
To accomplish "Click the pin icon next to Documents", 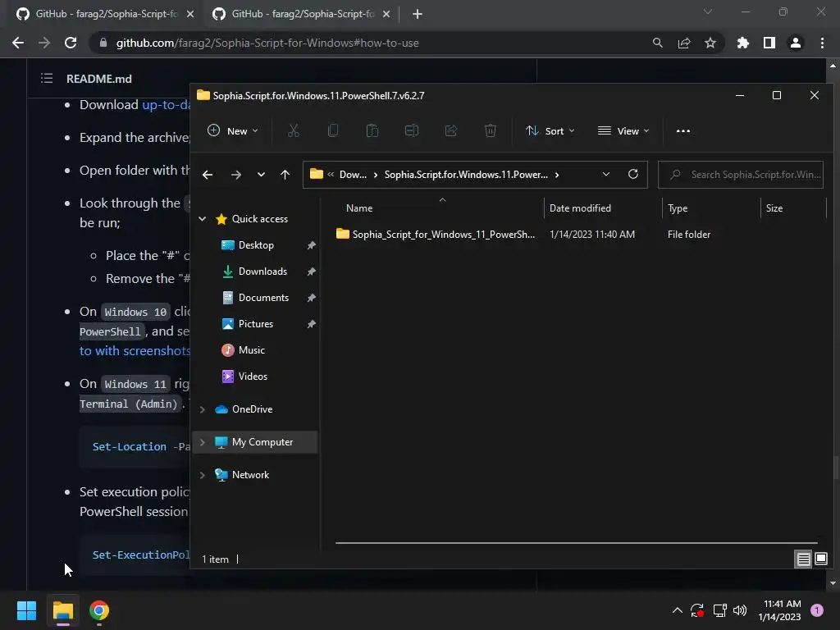I will point(311,298).
